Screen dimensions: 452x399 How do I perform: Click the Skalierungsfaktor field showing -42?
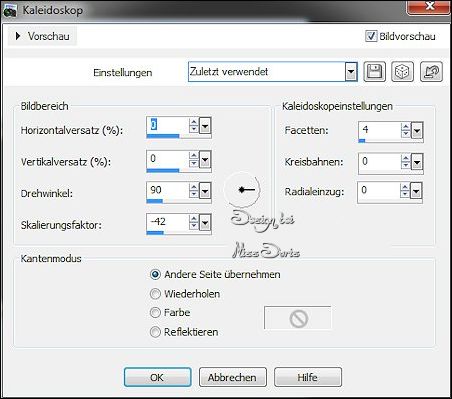click(x=167, y=222)
